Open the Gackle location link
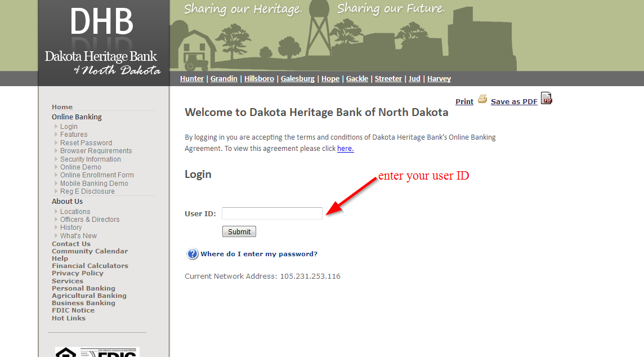The image size is (644, 357). pyautogui.click(x=357, y=78)
